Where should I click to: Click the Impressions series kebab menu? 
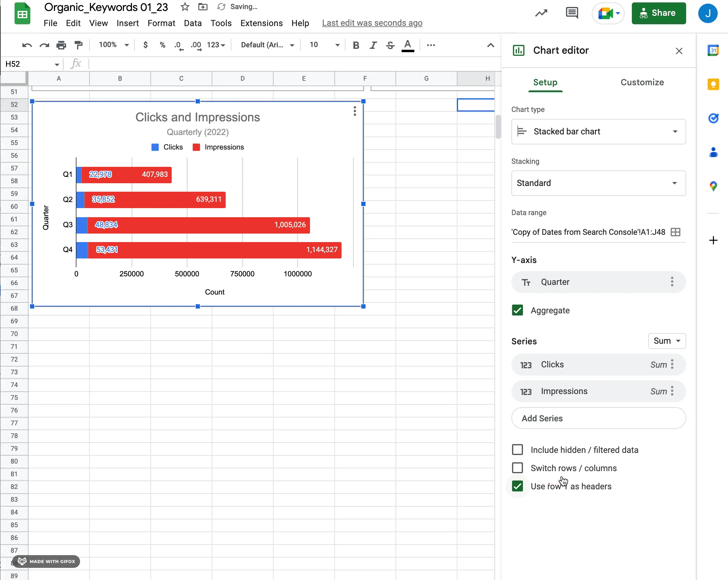click(x=674, y=391)
